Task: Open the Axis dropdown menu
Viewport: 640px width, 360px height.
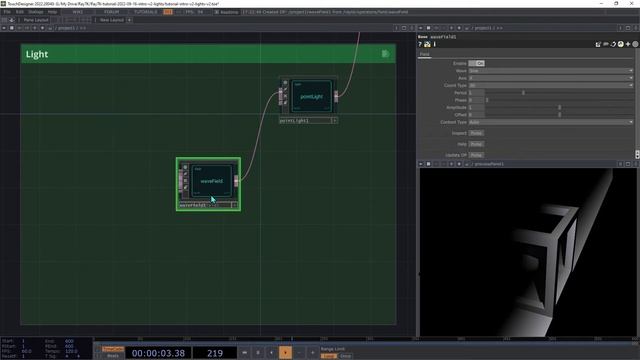Action: tap(551, 78)
